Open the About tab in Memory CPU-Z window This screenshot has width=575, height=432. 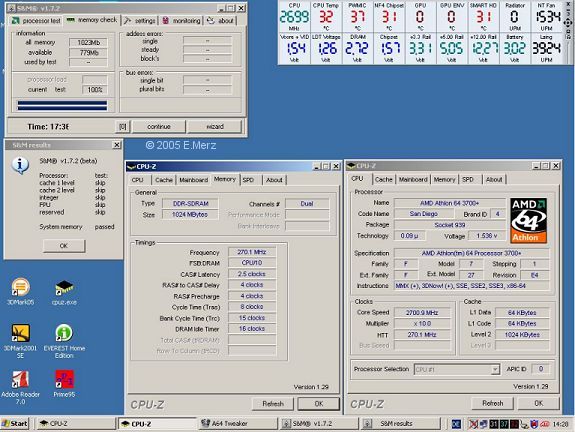tap(274, 180)
